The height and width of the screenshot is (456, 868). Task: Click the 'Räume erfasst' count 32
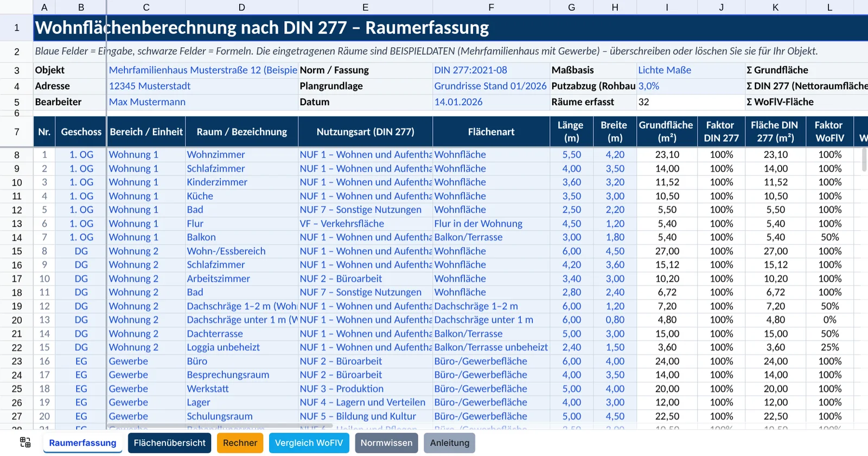(691, 102)
